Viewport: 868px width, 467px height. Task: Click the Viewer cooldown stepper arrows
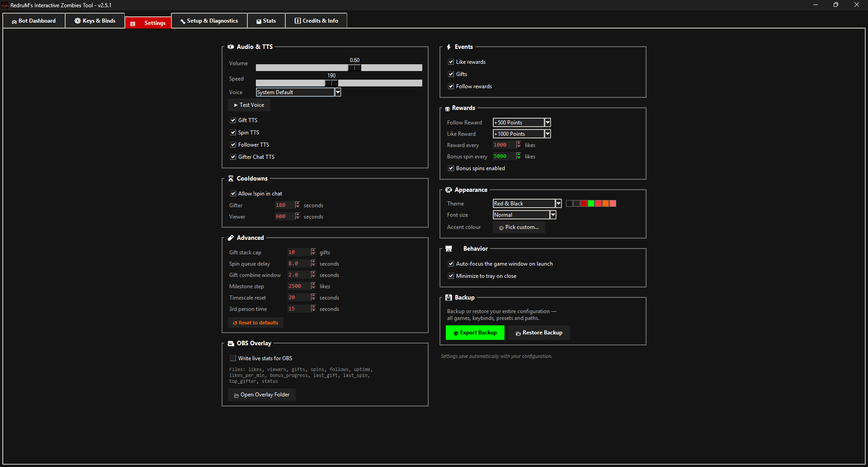point(297,217)
